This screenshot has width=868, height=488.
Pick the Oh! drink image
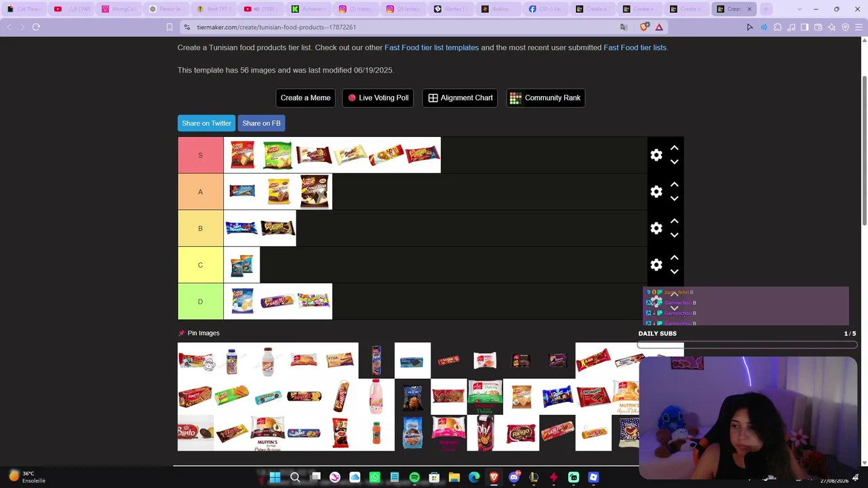coord(485,432)
